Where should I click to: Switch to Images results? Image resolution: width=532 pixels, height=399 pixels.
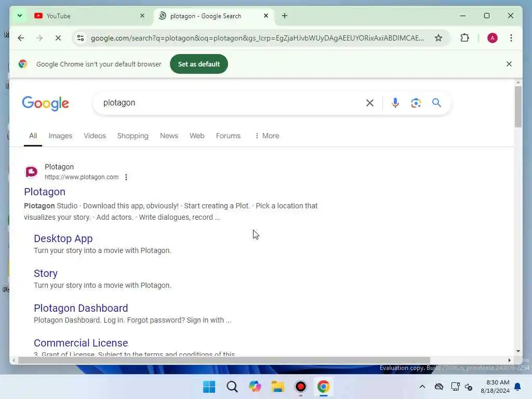tap(60, 136)
